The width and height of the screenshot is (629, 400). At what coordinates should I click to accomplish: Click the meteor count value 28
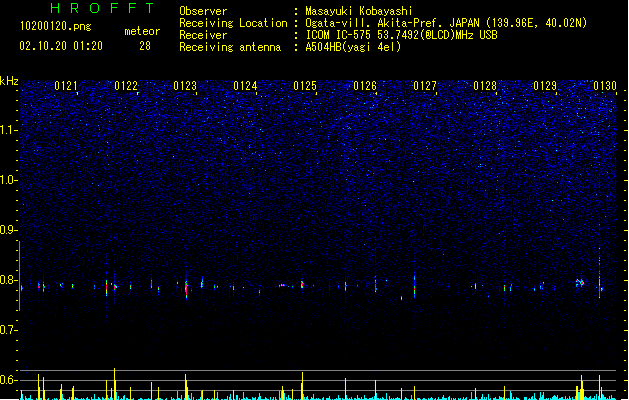145,46
